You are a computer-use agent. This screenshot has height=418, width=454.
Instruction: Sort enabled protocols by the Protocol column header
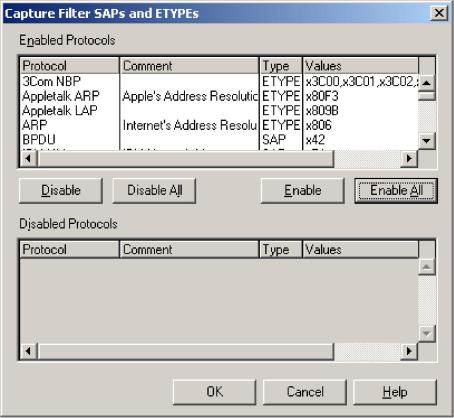click(69, 66)
